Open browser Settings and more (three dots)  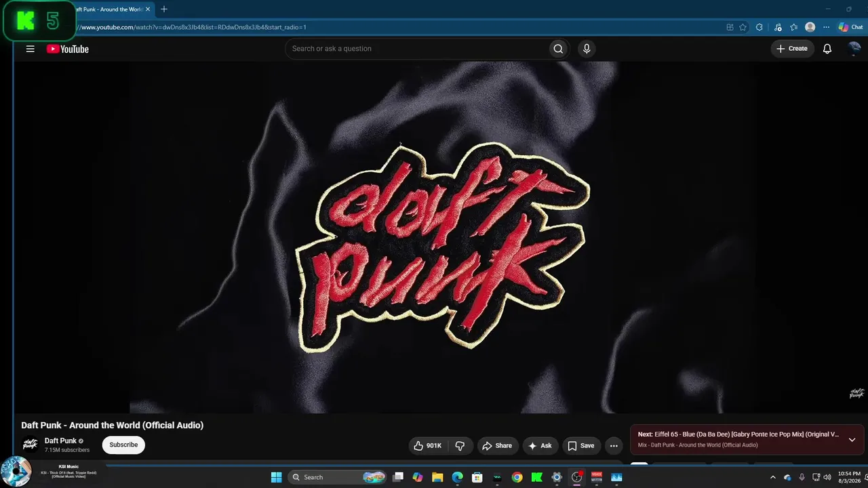pyautogui.click(x=826, y=27)
